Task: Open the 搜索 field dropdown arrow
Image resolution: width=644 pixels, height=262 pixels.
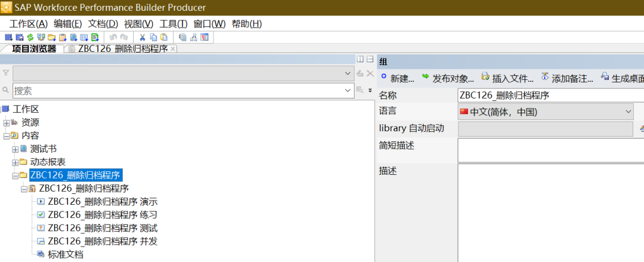Action: coord(348,90)
